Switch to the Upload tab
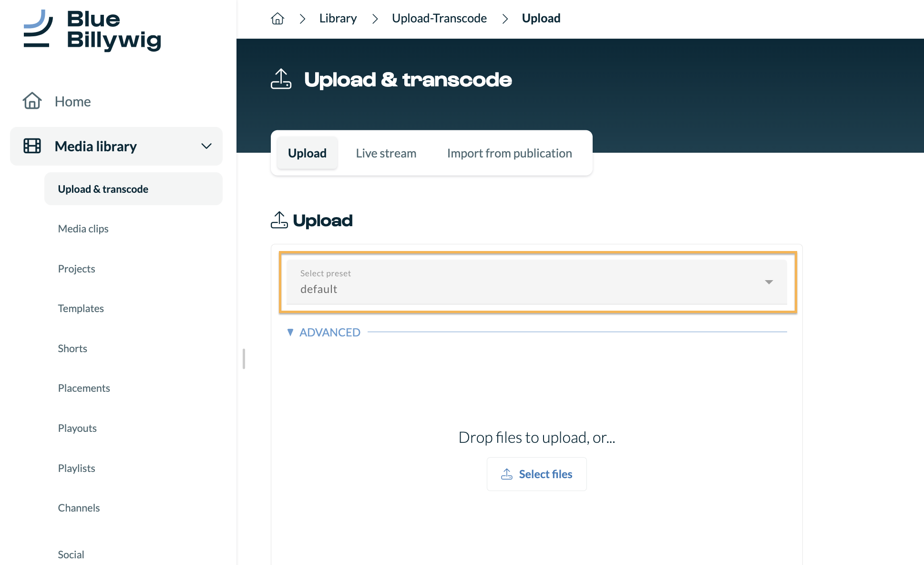924x565 pixels. point(307,153)
